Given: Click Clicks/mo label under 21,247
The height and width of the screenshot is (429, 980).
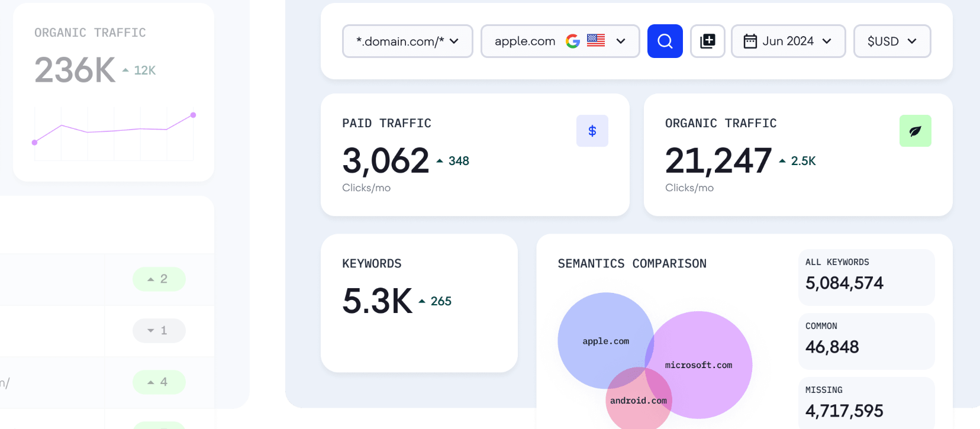Looking at the screenshot, I should tap(689, 188).
